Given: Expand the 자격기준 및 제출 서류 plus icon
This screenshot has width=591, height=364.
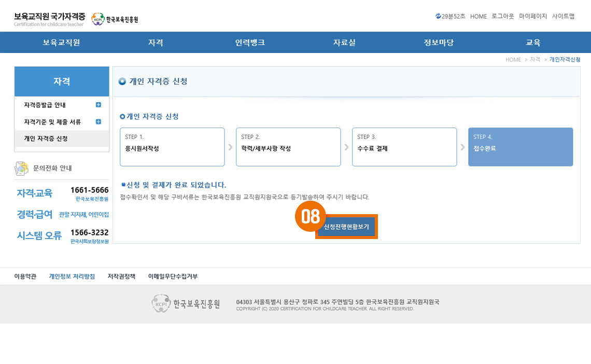Looking at the screenshot, I should 98,122.
